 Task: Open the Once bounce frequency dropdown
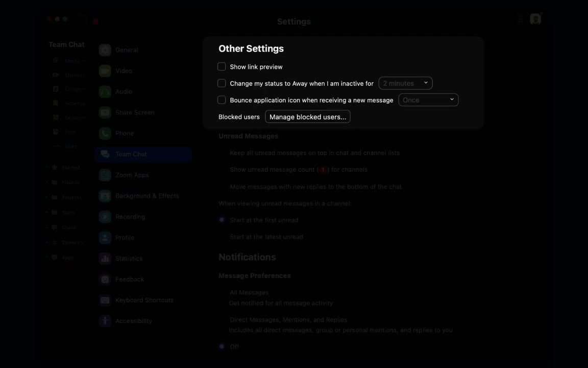pos(428,100)
